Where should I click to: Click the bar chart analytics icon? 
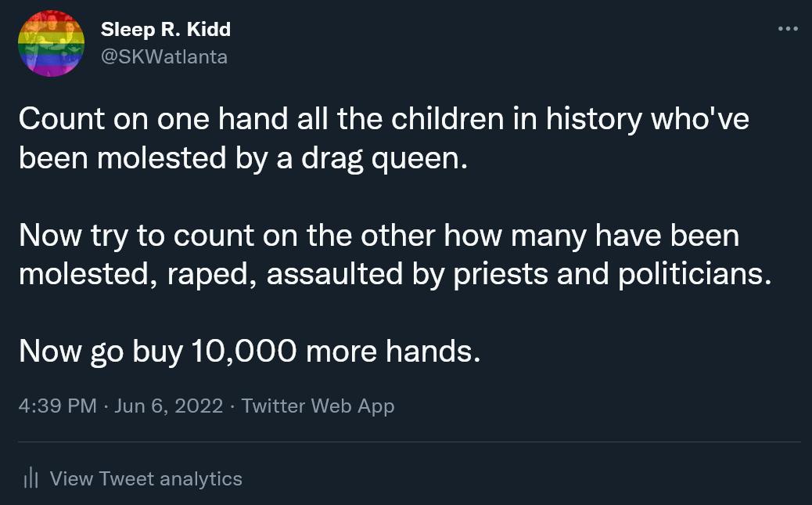pos(31,478)
